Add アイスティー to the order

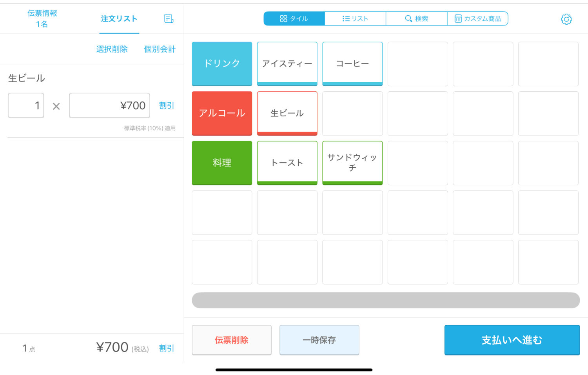[x=287, y=64]
